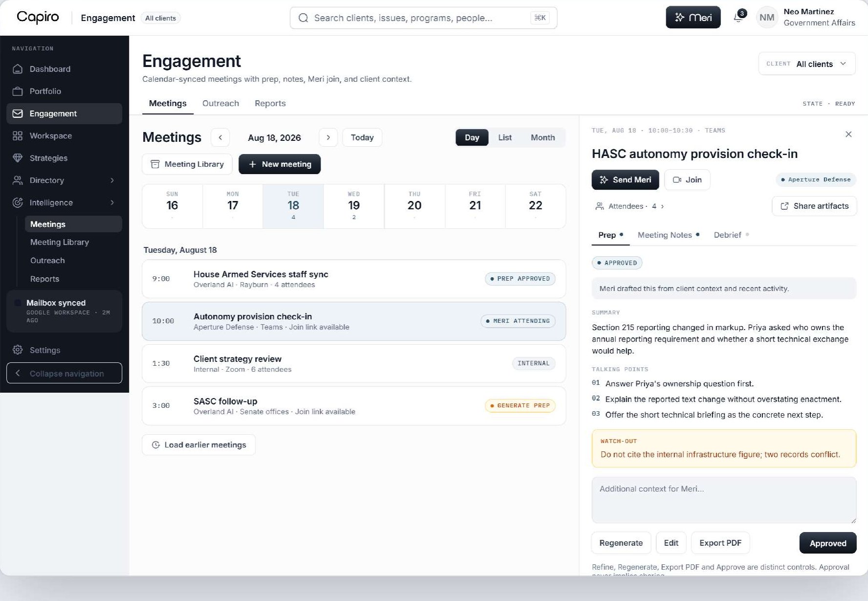
Task: Open the SASC follow-up meeting row
Action: [354, 406]
